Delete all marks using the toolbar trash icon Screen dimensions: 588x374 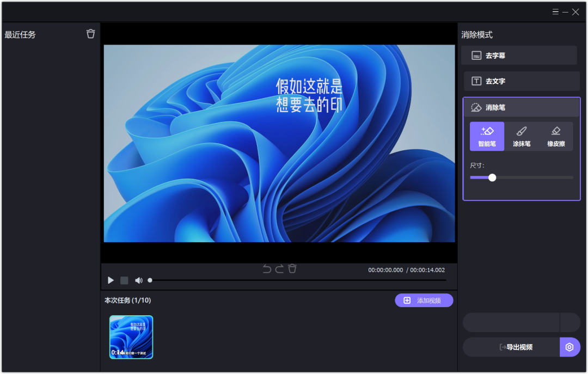pos(292,268)
